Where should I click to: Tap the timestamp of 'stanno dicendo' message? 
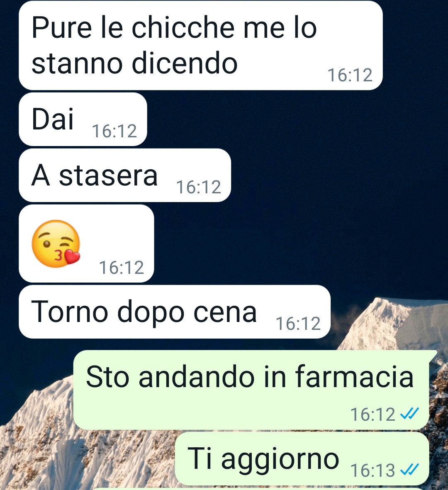(350, 76)
